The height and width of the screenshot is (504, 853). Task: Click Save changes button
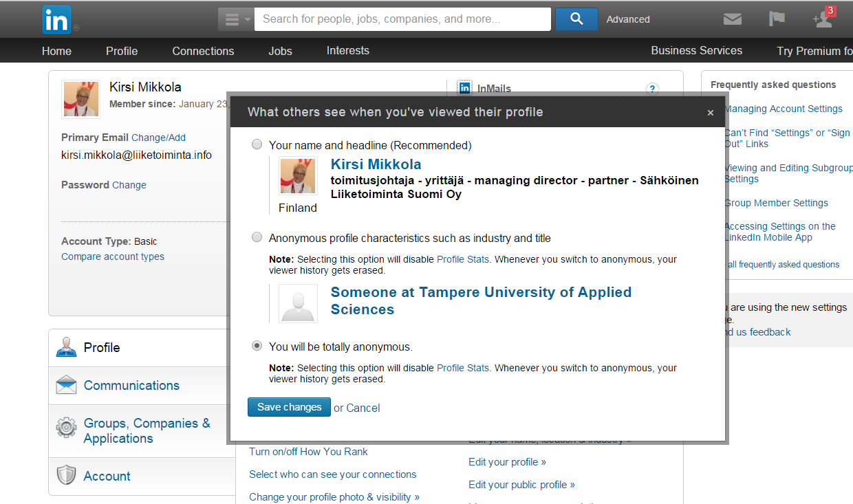[x=289, y=407]
